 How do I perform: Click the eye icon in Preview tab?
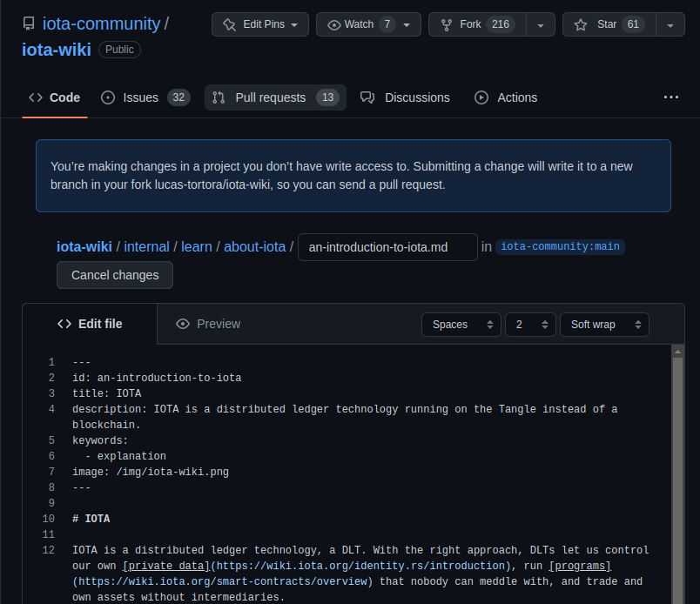click(x=183, y=324)
